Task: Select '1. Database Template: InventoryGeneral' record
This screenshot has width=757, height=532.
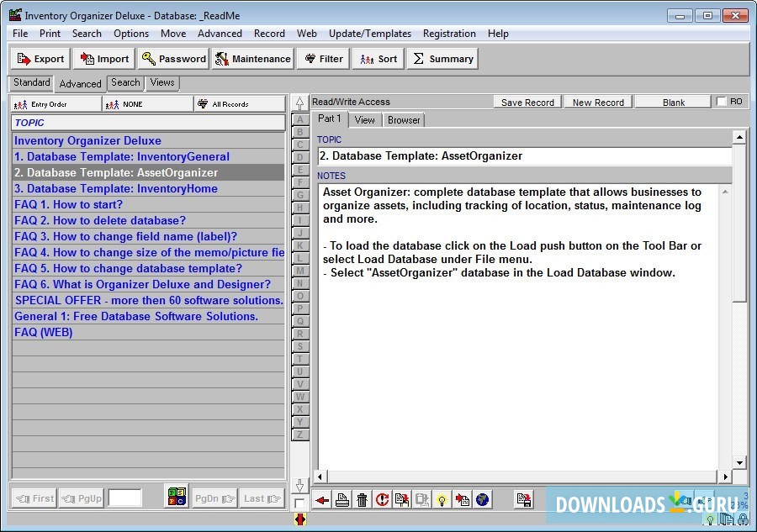Action: 149,157
